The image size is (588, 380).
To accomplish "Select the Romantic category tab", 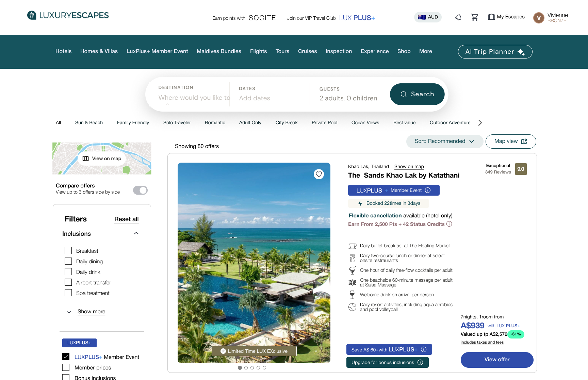I will point(215,123).
